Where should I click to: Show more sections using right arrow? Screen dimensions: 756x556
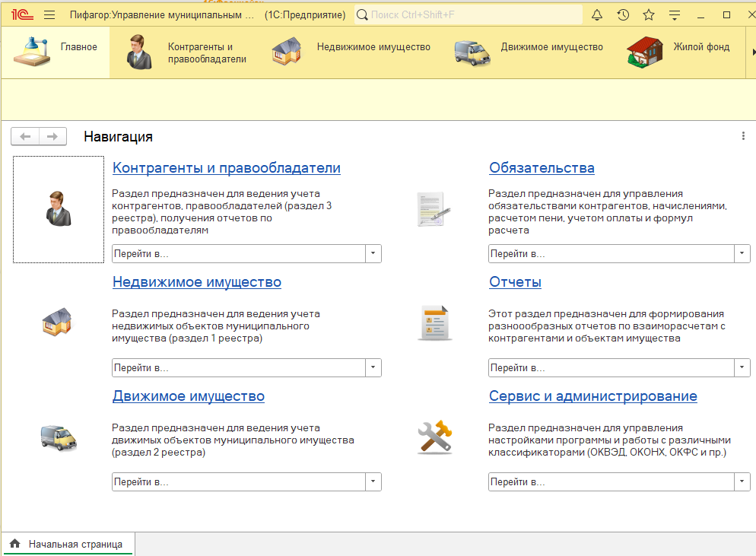coord(753,52)
